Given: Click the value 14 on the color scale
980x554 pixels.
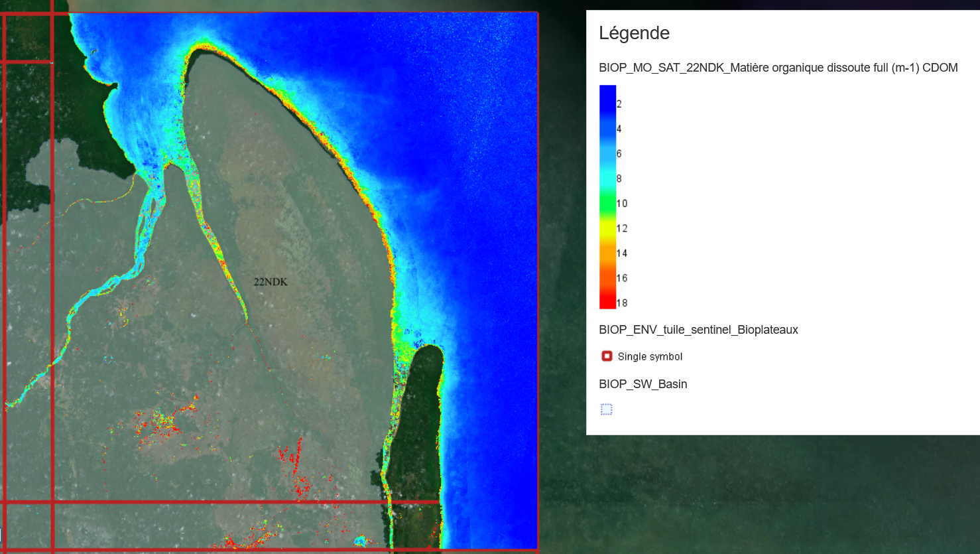Looking at the screenshot, I should point(622,253).
